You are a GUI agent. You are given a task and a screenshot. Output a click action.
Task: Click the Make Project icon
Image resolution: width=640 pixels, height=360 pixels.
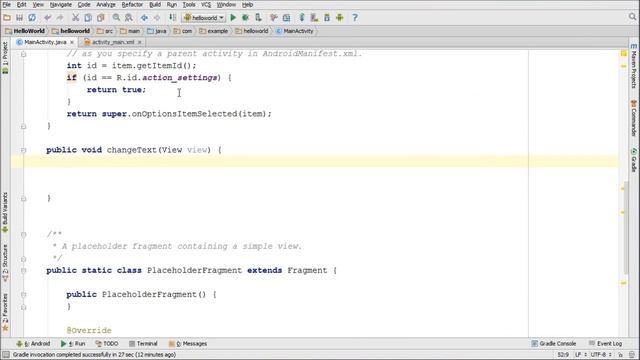[173, 18]
